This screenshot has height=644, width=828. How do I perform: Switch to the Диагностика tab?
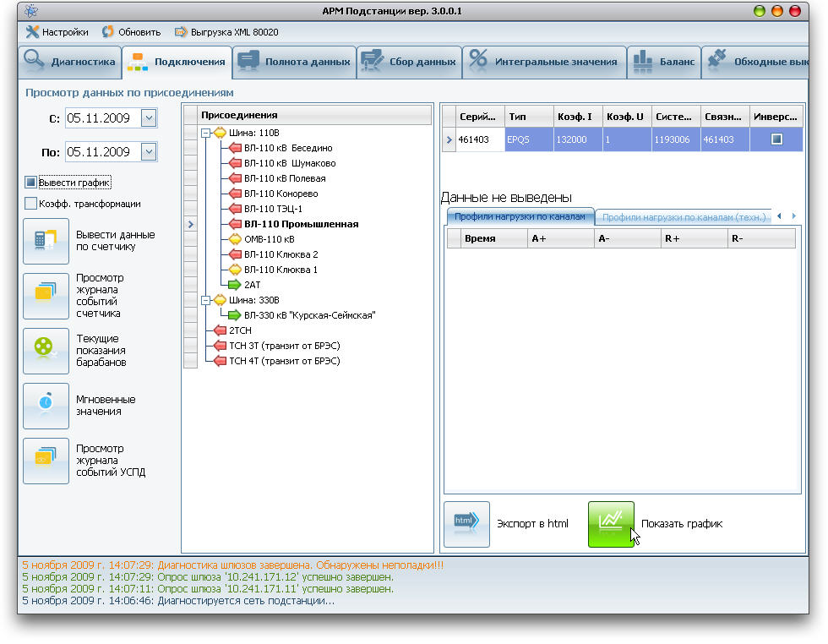pos(70,62)
